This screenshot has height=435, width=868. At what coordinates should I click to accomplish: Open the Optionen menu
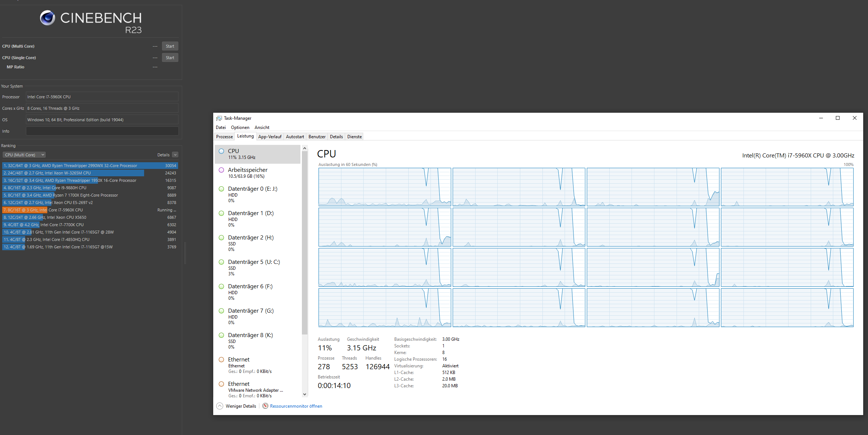240,128
